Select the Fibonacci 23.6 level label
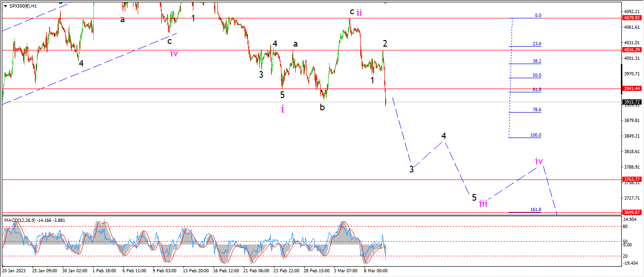The width and height of the screenshot is (644, 277). [x=537, y=44]
